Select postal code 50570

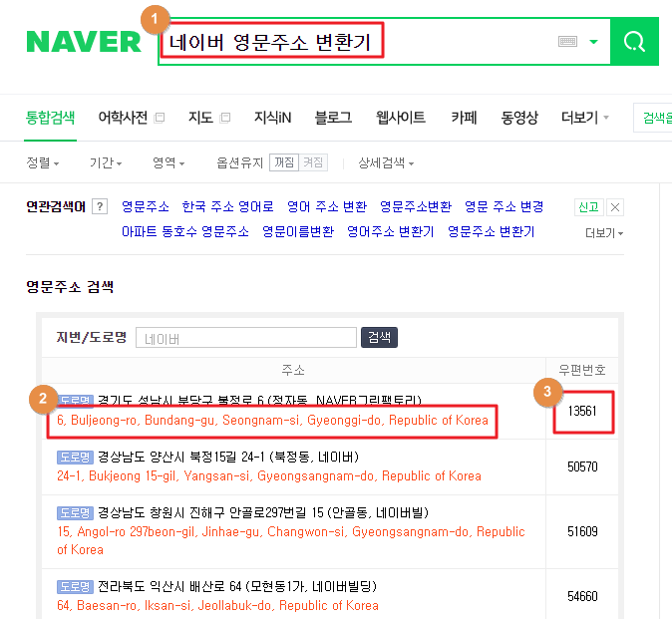(x=582, y=466)
